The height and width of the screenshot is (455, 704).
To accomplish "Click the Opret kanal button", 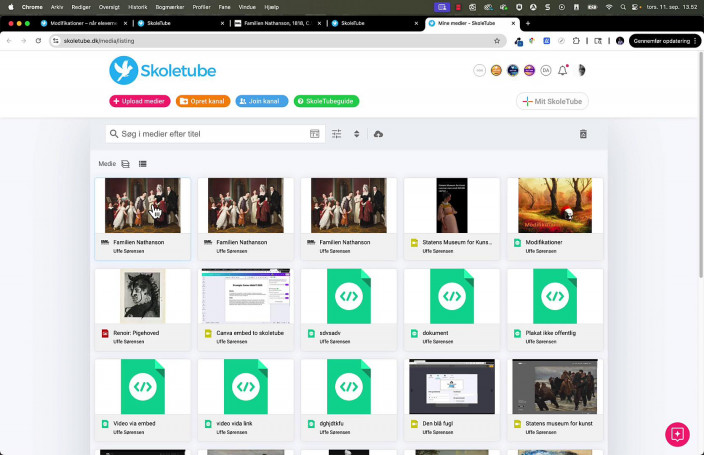I will [203, 101].
